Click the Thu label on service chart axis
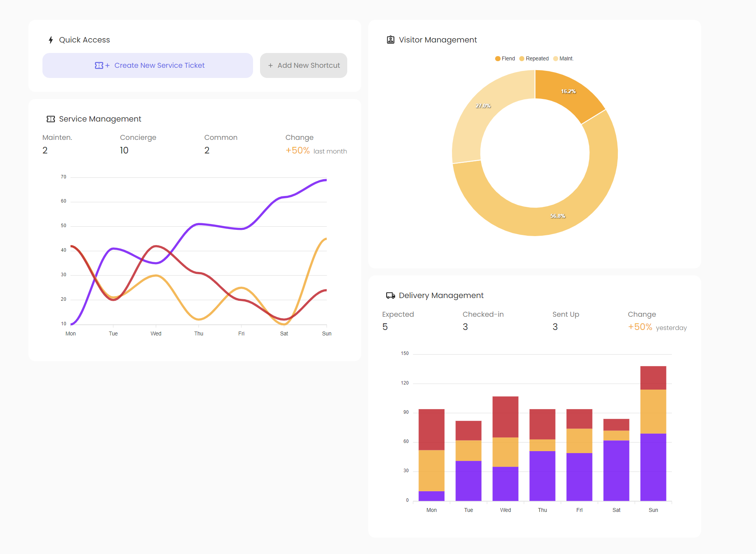This screenshot has height=554, width=756. (199, 333)
